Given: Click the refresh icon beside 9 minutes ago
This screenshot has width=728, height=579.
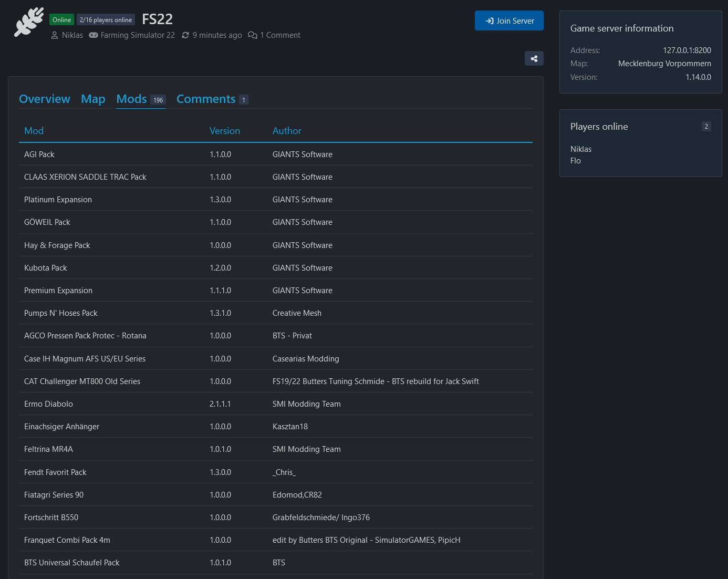Looking at the screenshot, I should [x=185, y=35].
